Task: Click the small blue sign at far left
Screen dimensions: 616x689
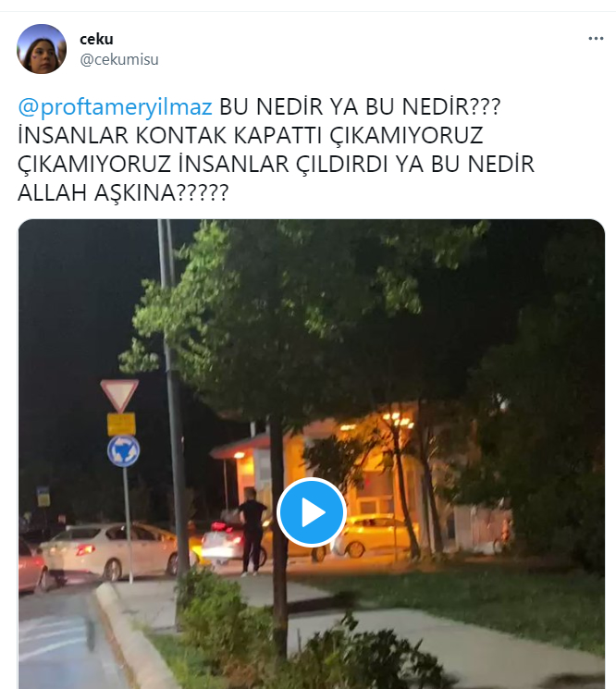Action: (x=43, y=497)
